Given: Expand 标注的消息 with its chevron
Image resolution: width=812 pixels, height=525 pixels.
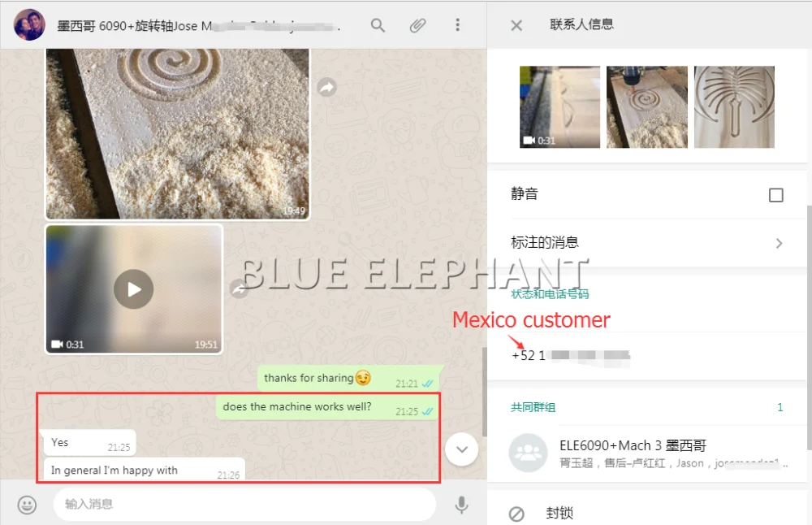Looking at the screenshot, I should (x=779, y=242).
